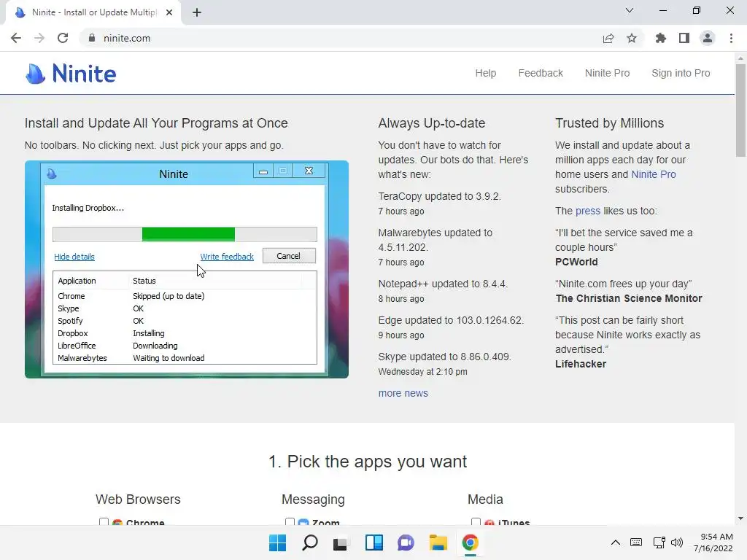
Task: Click 'Media' category heading
Action: pos(485,499)
